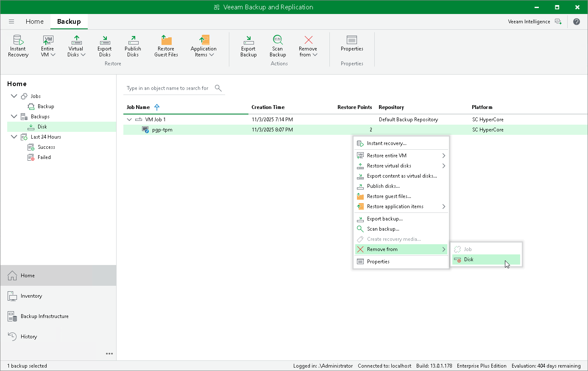The height and width of the screenshot is (371, 588).
Task: Collapse the Last 24 Hours node
Action: (x=14, y=137)
